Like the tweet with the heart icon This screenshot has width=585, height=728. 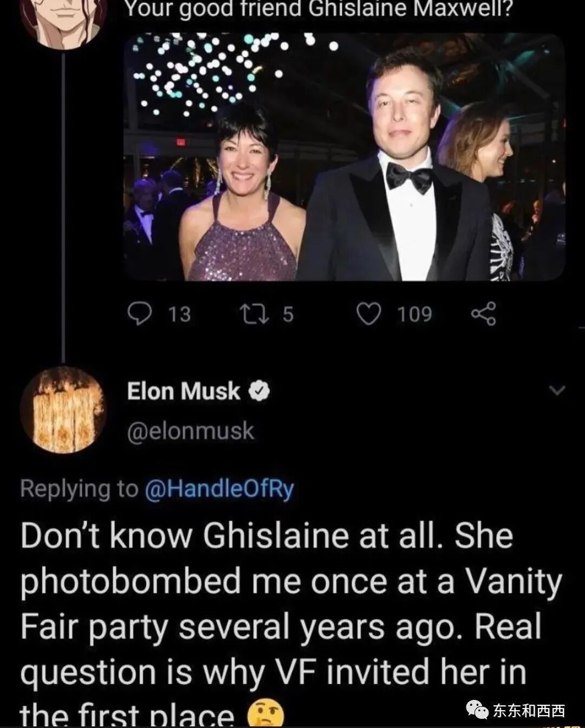pyautogui.click(x=369, y=314)
